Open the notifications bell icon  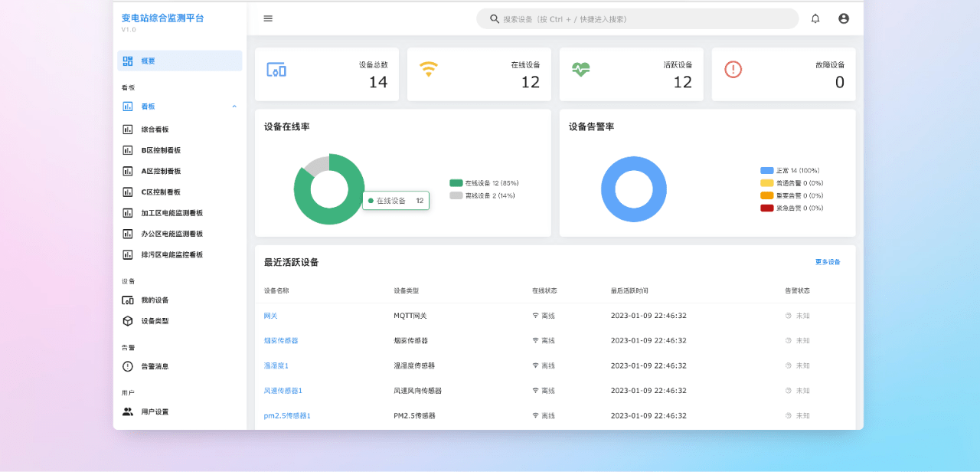click(815, 18)
